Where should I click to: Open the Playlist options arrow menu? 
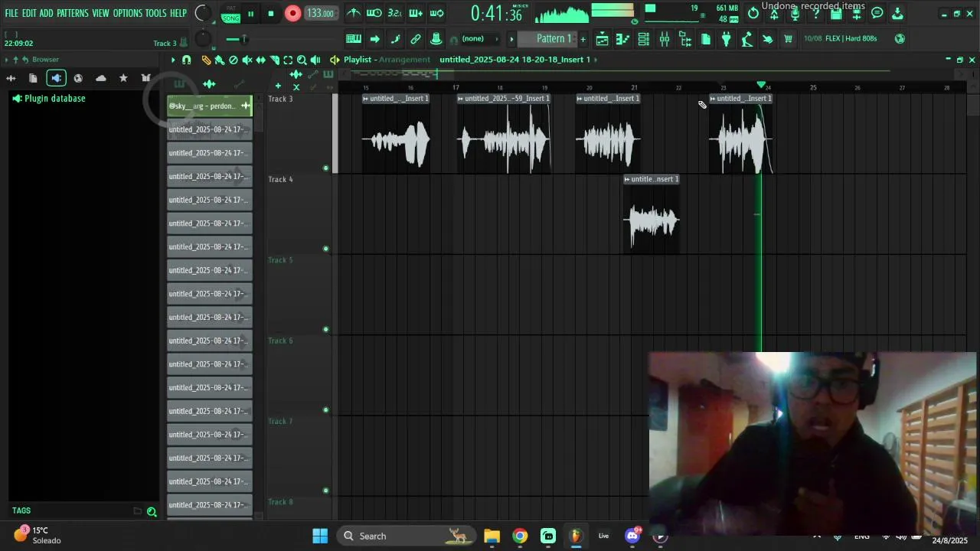[173, 60]
